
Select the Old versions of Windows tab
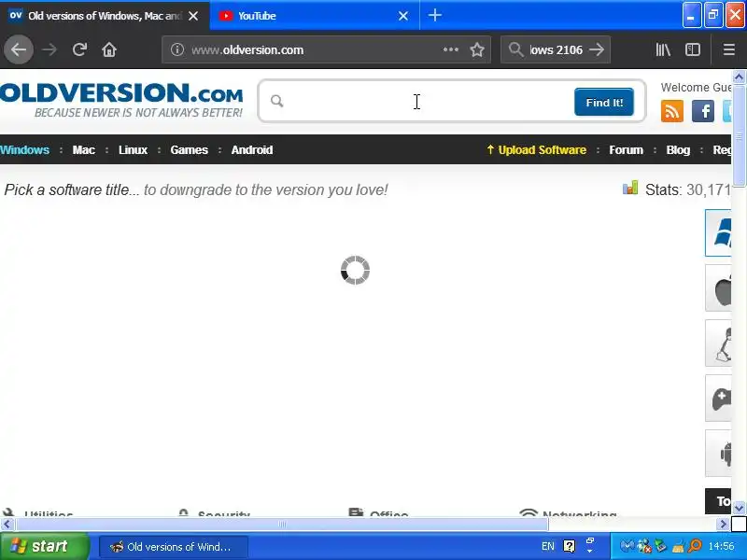click(x=104, y=16)
